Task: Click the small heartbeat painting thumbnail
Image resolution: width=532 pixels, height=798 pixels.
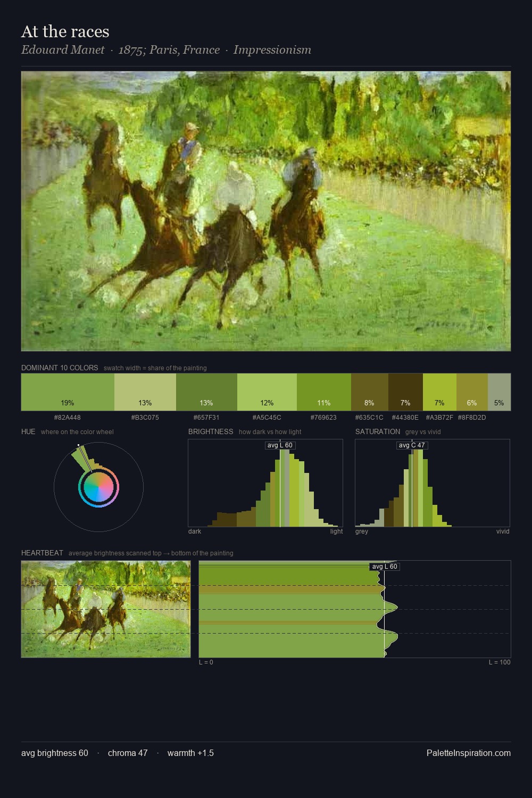Action: point(106,609)
